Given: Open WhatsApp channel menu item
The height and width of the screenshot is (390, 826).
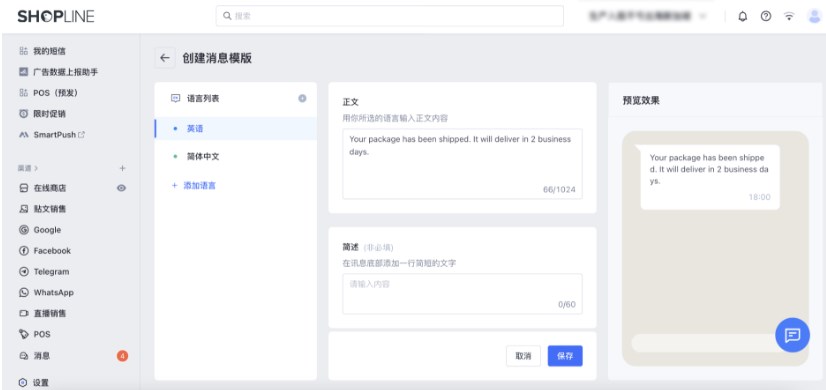Looking at the screenshot, I should coord(54,292).
